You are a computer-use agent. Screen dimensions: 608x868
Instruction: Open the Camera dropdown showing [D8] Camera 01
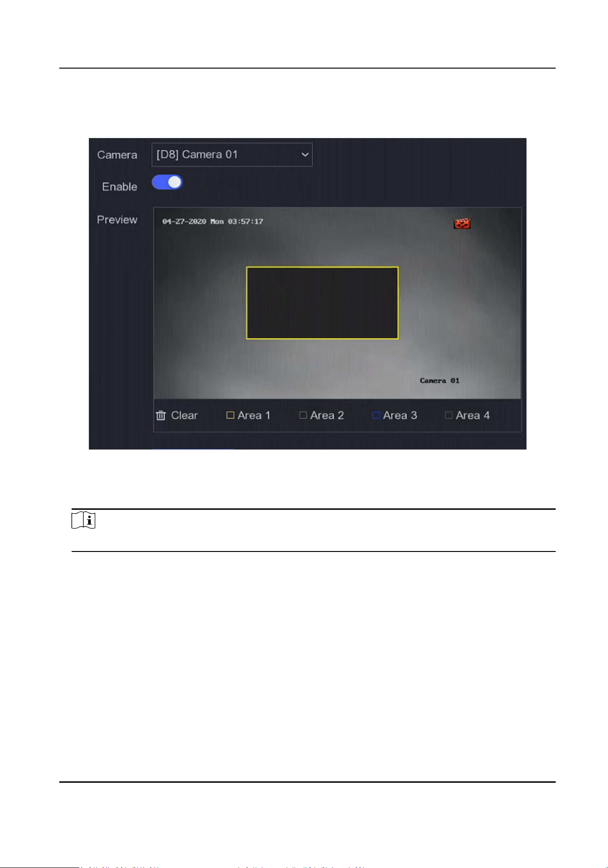[x=232, y=154]
